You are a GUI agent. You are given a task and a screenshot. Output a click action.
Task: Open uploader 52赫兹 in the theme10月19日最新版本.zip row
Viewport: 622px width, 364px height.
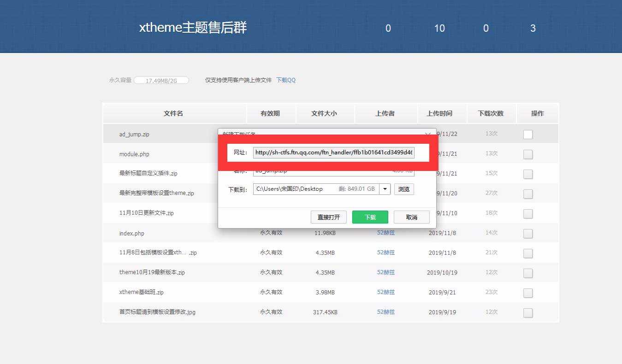pos(386,272)
